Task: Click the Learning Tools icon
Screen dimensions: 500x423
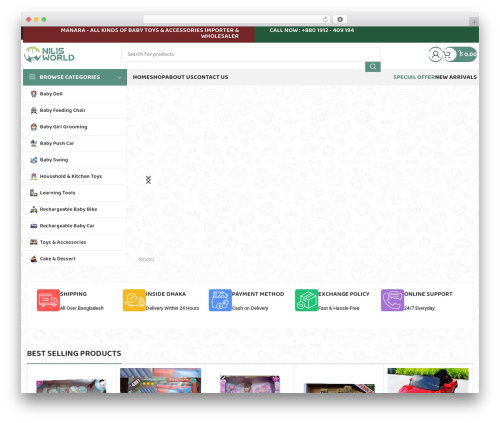Action: pos(34,193)
